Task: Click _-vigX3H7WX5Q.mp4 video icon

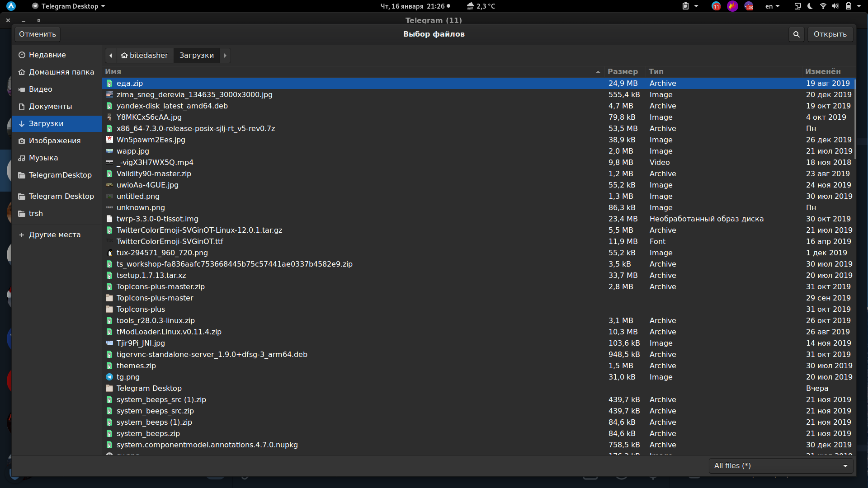Action: point(109,162)
